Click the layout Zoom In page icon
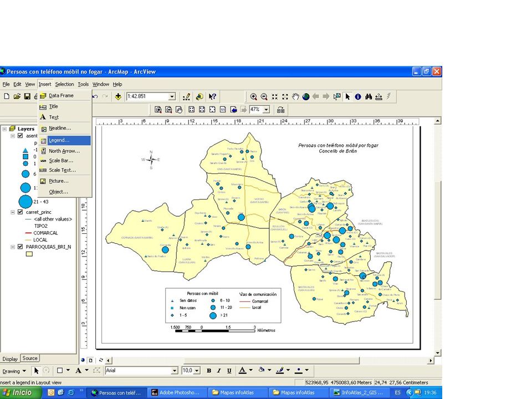Viewport: 532px width, 399px height. click(x=158, y=110)
